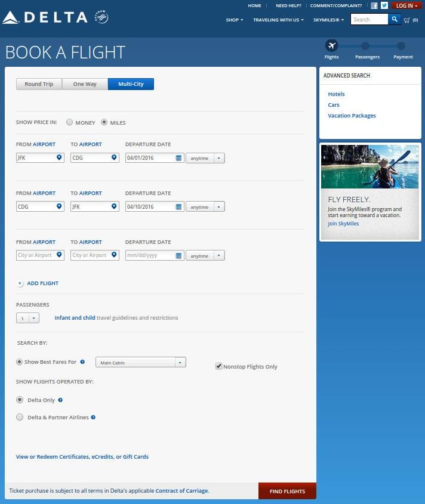Viewport: 425px width, 504px height.
Task: Open calendar for 04/10/2016 departure date
Action: click(x=178, y=207)
